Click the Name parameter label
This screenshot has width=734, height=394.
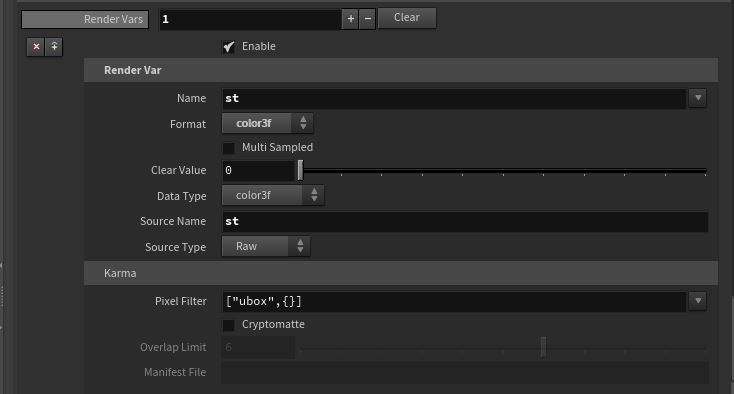click(191, 98)
